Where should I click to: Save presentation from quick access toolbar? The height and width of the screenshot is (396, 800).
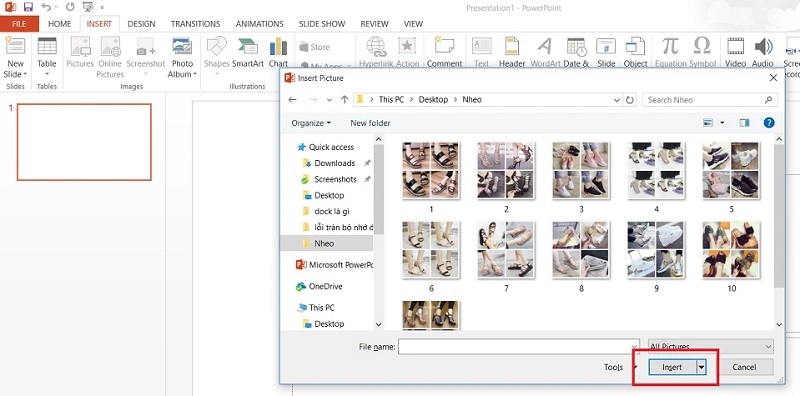28,7
